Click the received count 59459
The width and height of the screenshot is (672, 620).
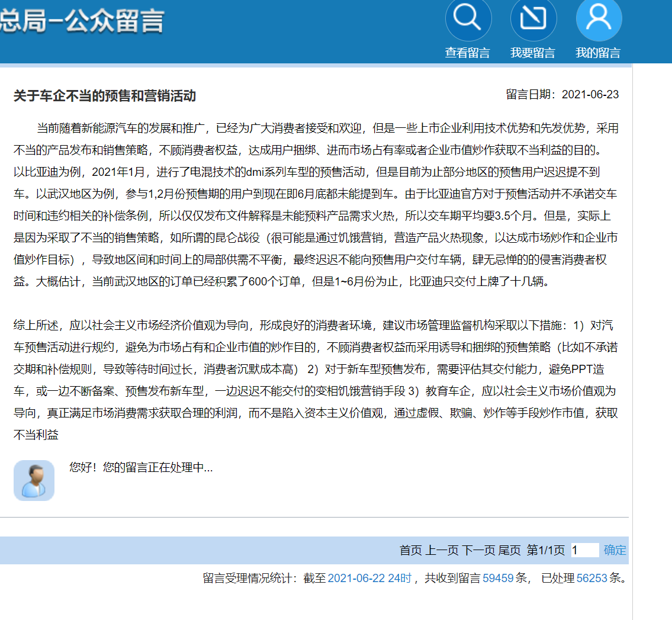(497, 578)
